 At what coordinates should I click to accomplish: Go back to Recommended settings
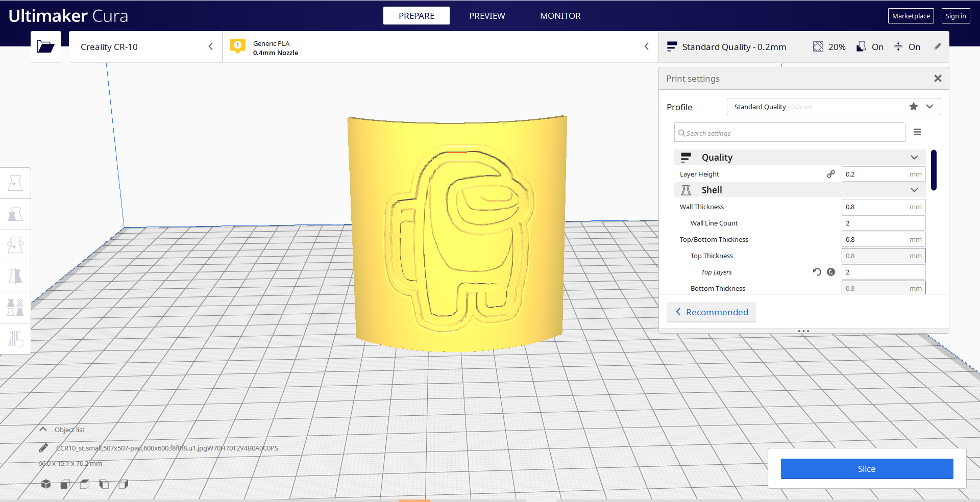point(712,312)
